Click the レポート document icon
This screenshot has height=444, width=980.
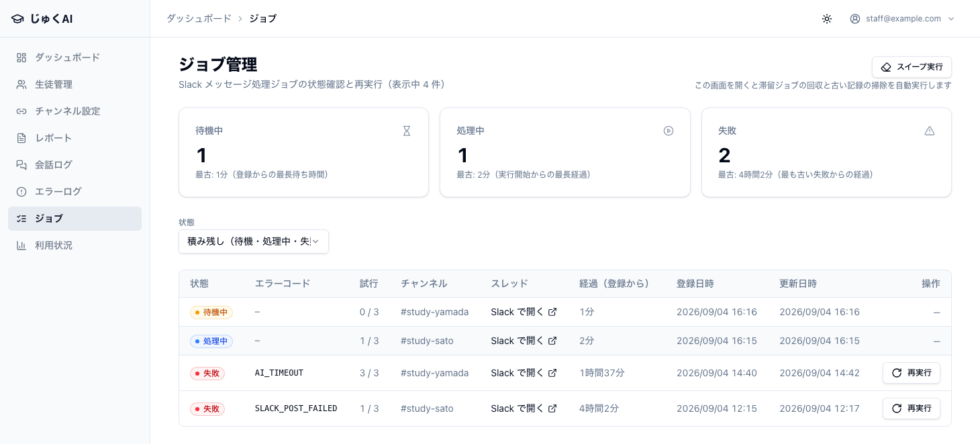point(21,138)
